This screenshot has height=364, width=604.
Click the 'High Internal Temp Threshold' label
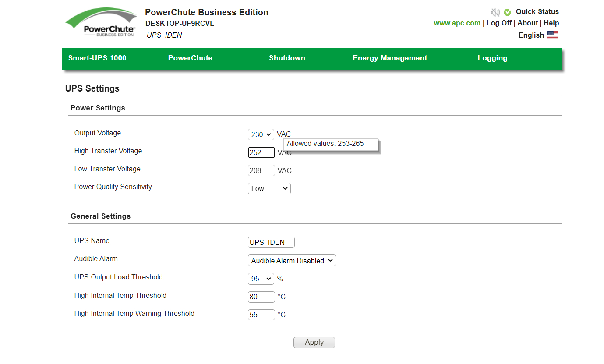coord(120,295)
